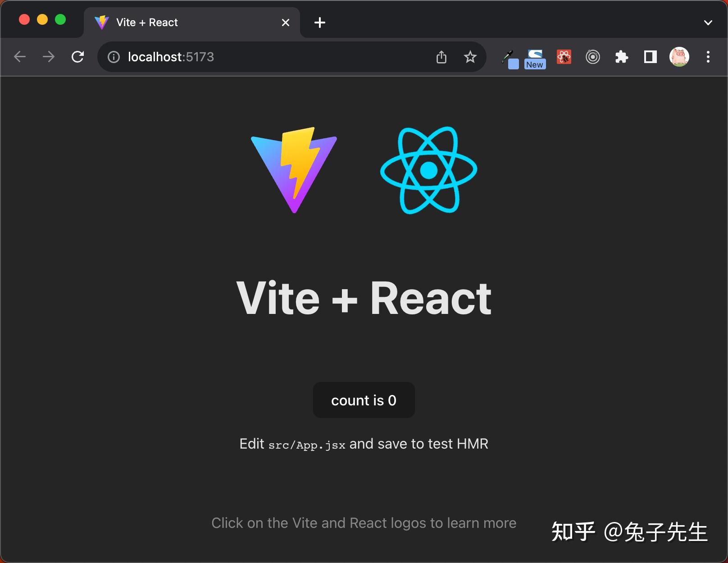Open a new tab with plus button

320,23
